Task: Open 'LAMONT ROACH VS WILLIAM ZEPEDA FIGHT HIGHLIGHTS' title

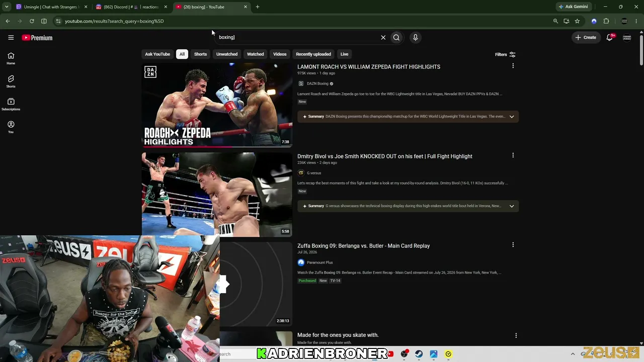Action: (369, 67)
